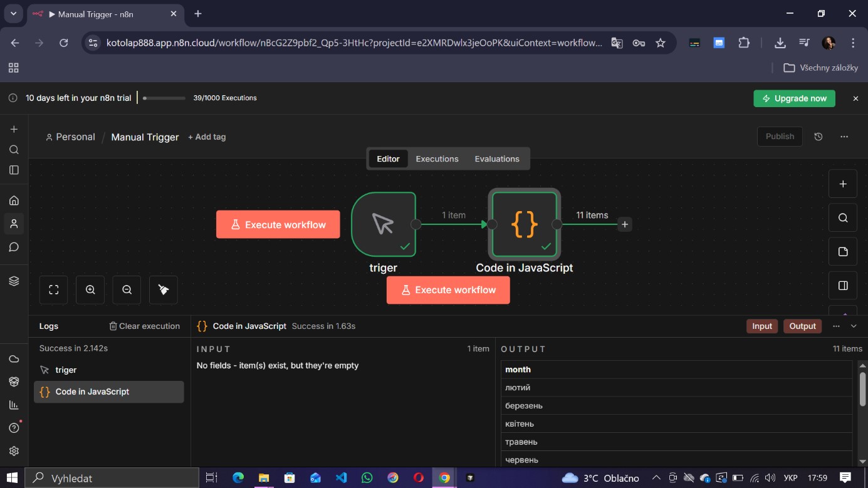Add a node using the right-side plus button
Viewport: 868px width, 488px height.
click(x=843, y=184)
